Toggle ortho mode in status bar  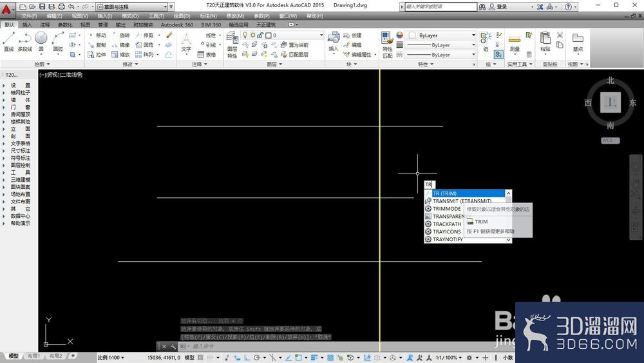coord(247,358)
